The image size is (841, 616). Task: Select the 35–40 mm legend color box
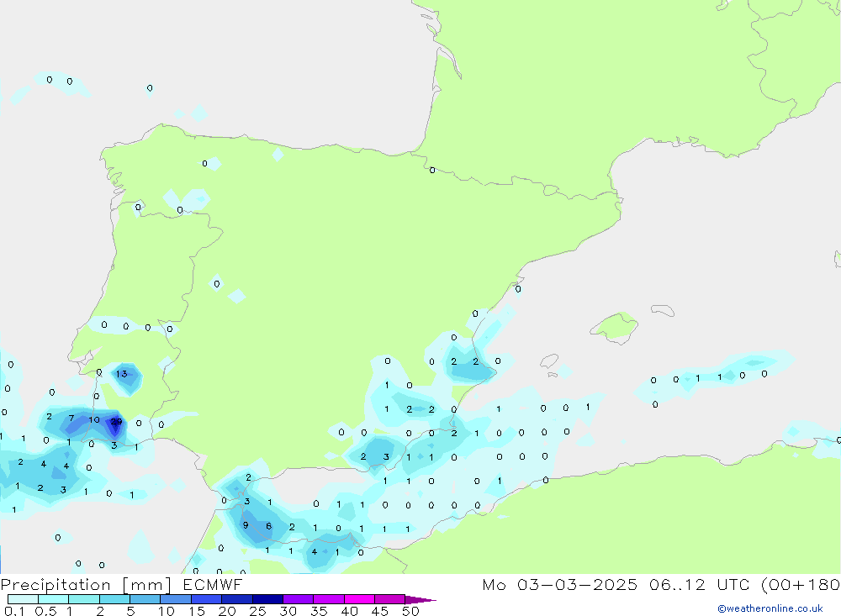(329, 599)
